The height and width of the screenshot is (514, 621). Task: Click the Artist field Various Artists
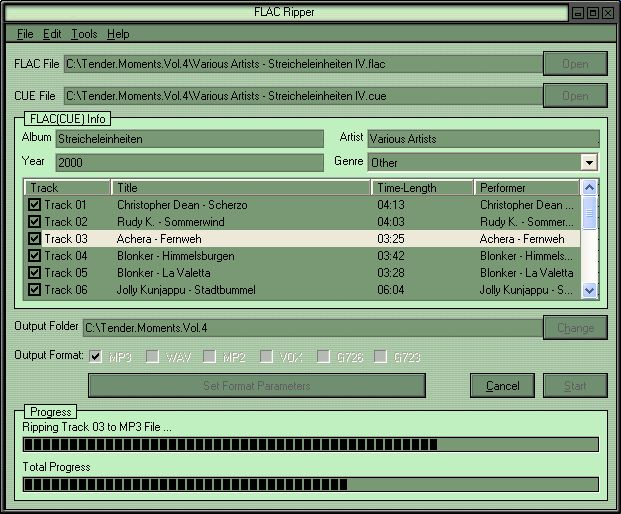[483, 139]
